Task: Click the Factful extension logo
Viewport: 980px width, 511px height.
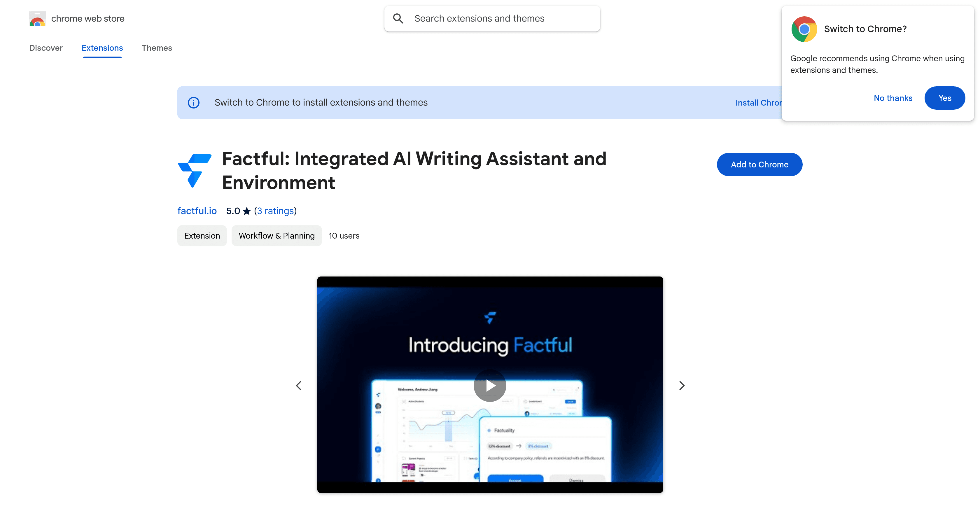Action: click(194, 170)
